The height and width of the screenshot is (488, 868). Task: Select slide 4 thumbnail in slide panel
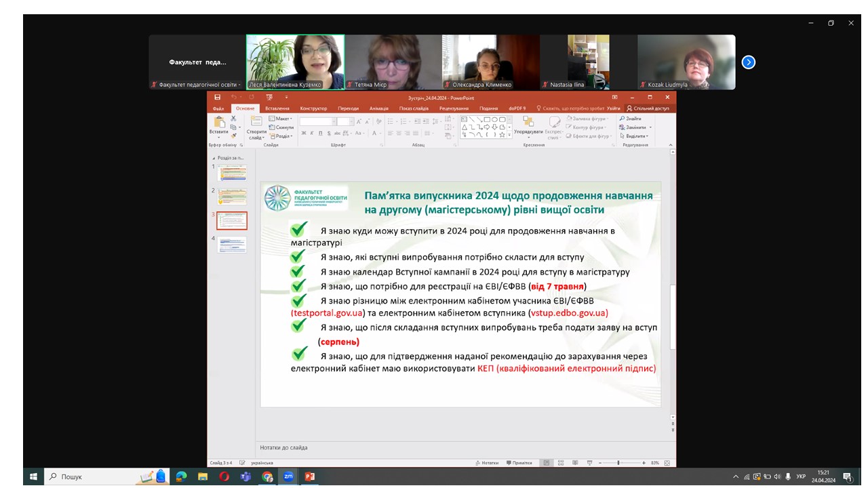point(232,244)
